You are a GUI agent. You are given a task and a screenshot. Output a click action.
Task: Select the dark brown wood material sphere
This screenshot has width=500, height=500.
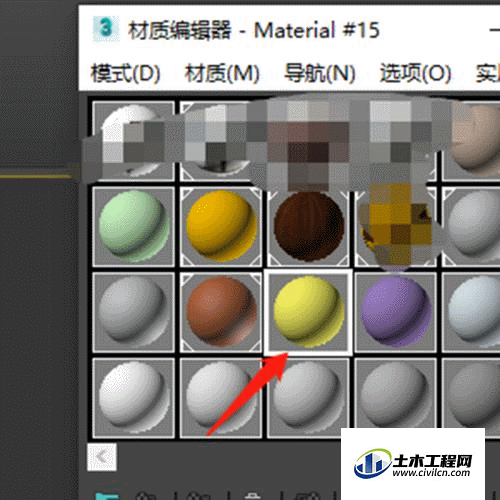(x=308, y=227)
